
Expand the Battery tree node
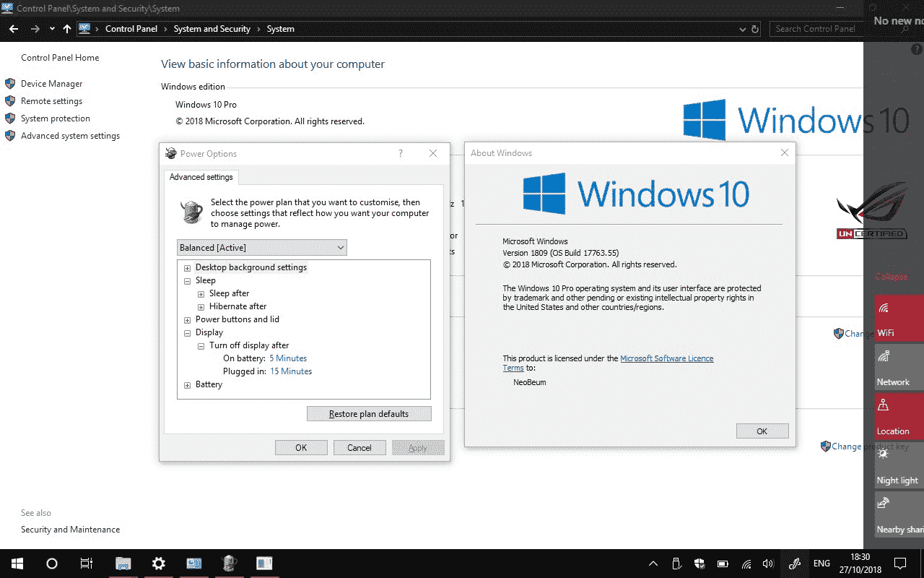point(188,385)
